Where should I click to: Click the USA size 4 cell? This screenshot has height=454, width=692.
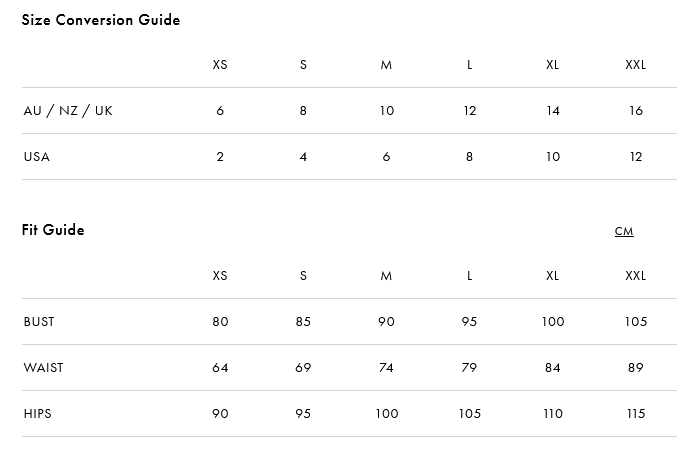click(x=303, y=157)
